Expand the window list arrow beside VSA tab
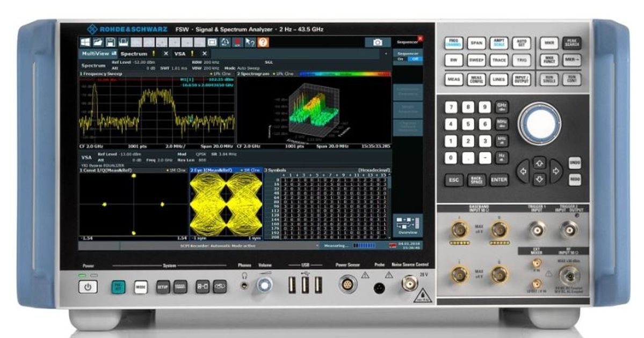The height and width of the screenshot is (338, 644). [386, 54]
